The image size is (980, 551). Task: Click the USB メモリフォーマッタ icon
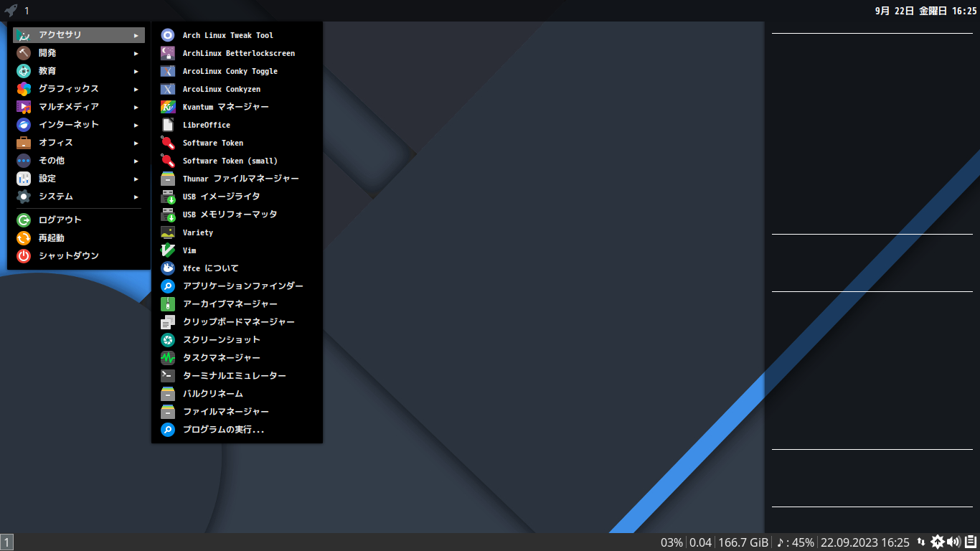pyautogui.click(x=168, y=215)
